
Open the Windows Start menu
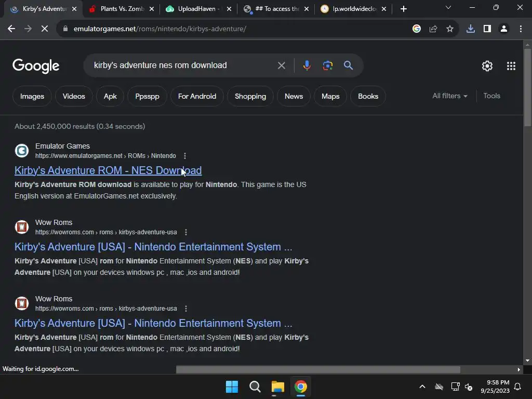pyautogui.click(x=232, y=387)
